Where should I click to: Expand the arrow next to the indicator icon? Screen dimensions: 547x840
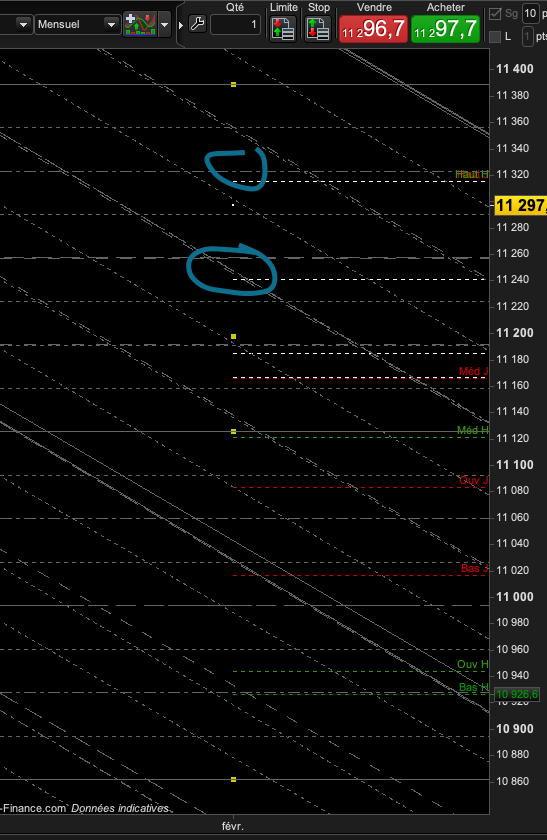tap(165, 25)
